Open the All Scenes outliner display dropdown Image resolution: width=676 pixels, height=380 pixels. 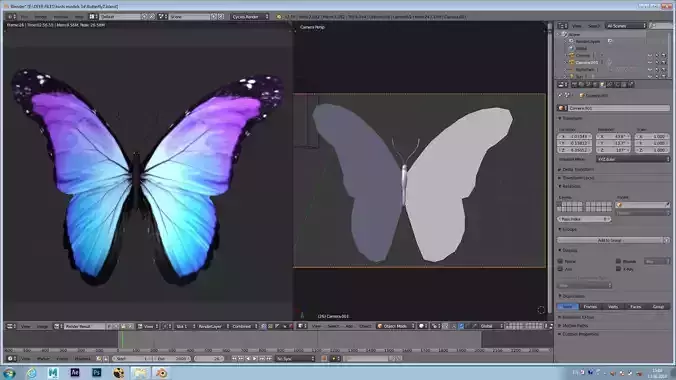coord(626,26)
